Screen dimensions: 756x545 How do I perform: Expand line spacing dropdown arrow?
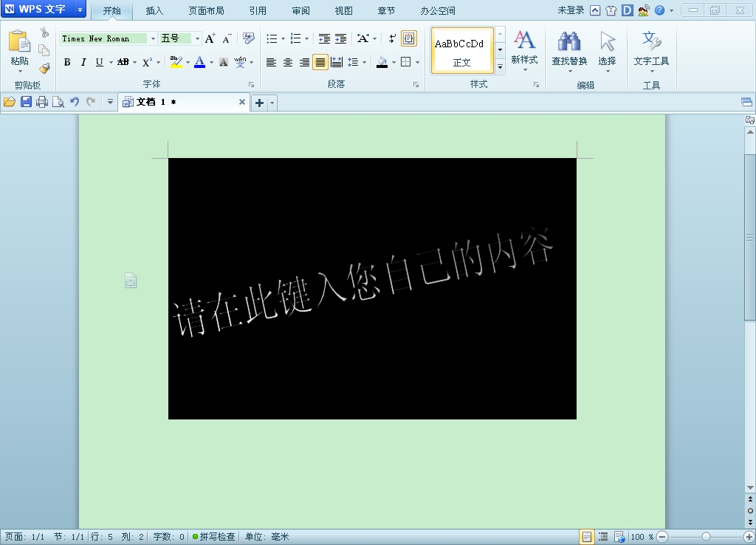(x=364, y=63)
